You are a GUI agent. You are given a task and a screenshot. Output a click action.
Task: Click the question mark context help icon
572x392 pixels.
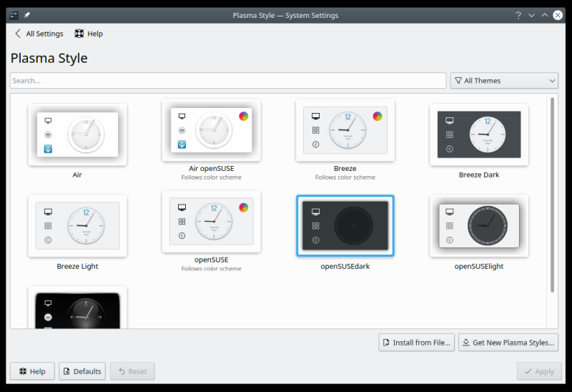click(518, 15)
